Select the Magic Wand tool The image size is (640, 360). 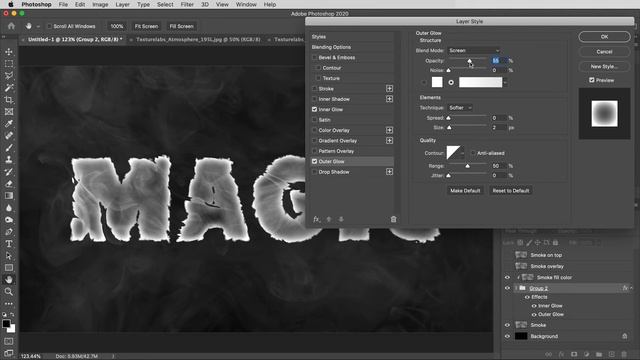(x=9, y=88)
